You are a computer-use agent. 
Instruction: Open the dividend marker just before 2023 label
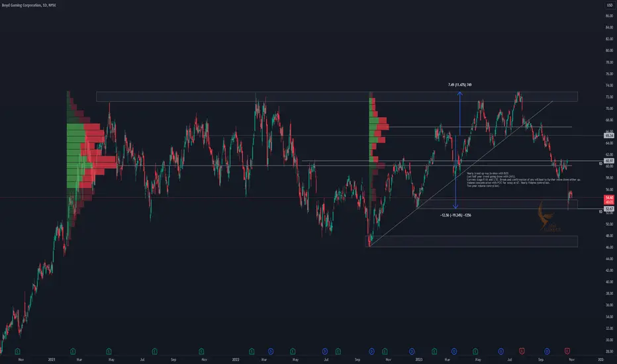[412, 351]
